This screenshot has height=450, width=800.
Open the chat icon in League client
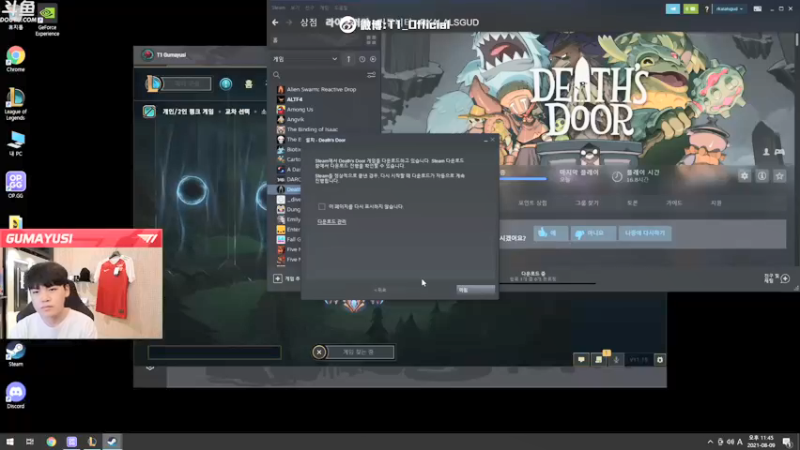pyautogui.click(x=581, y=360)
